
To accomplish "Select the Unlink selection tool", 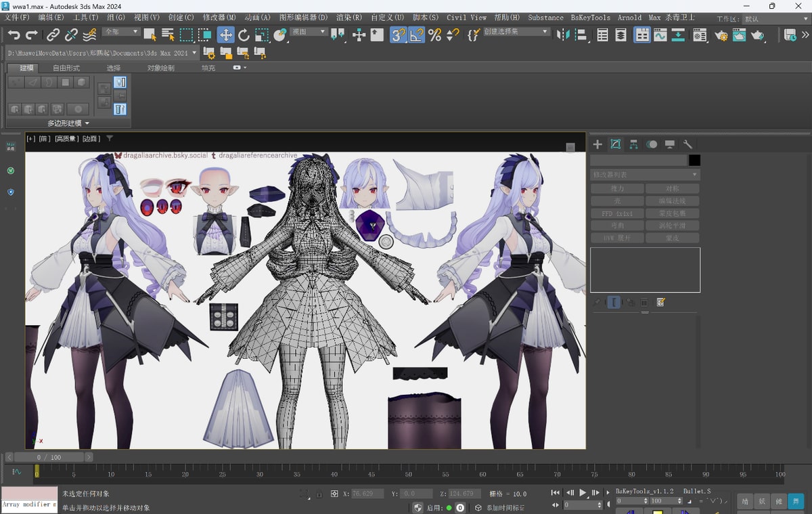I will pos(72,35).
